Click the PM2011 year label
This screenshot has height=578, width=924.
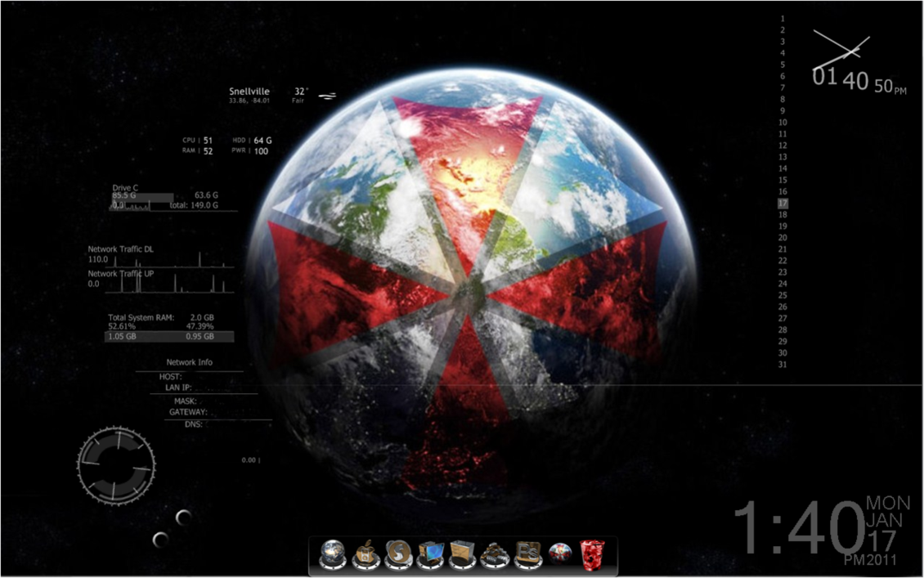pyautogui.click(x=870, y=559)
